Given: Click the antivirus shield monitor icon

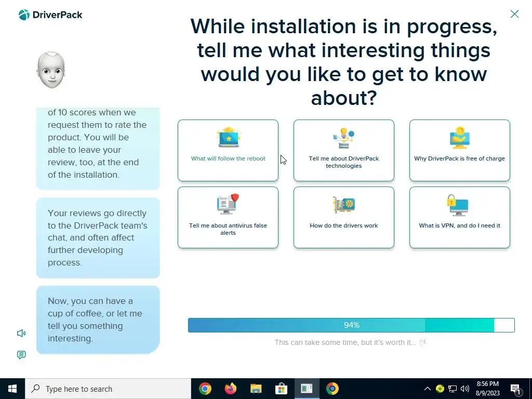Looking at the screenshot, I should pos(228,204).
